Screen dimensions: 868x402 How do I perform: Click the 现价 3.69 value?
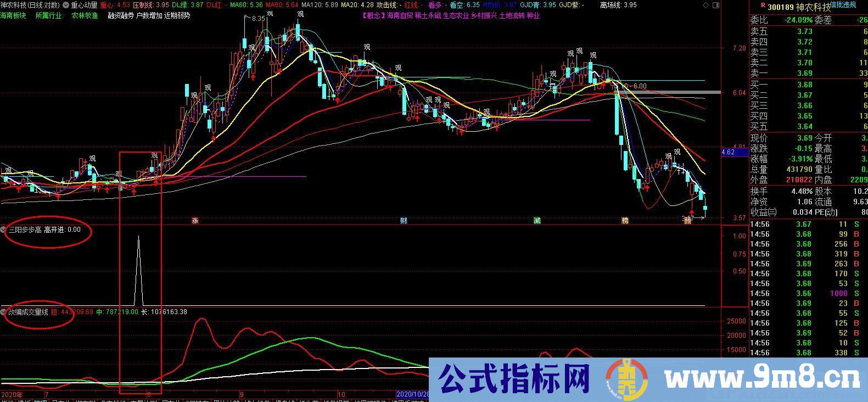805,138
